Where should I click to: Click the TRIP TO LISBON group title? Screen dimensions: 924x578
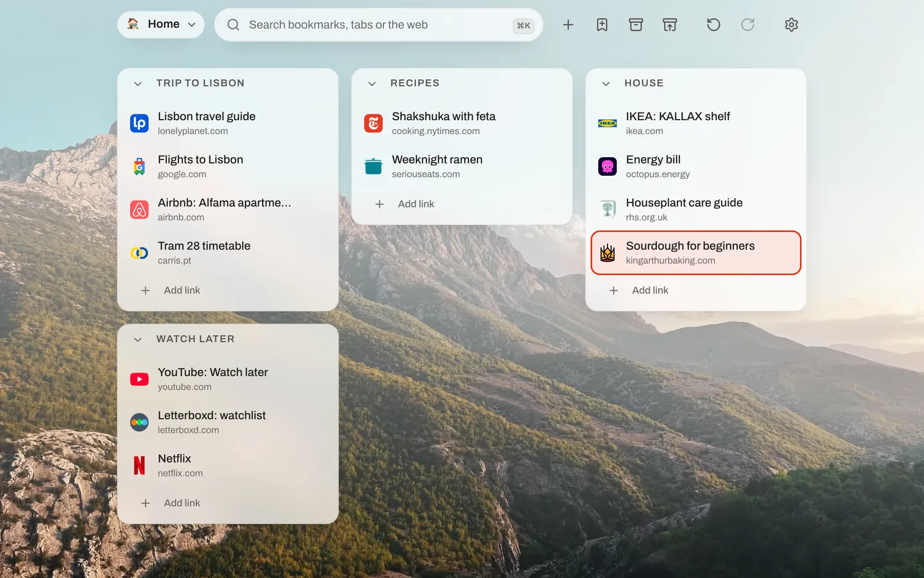200,83
